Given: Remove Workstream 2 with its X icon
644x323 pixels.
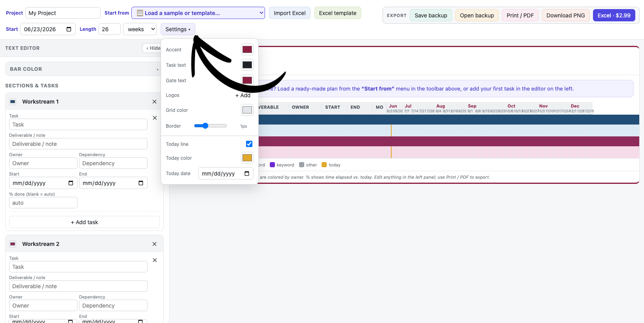Looking at the screenshot, I should tap(155, 244).
